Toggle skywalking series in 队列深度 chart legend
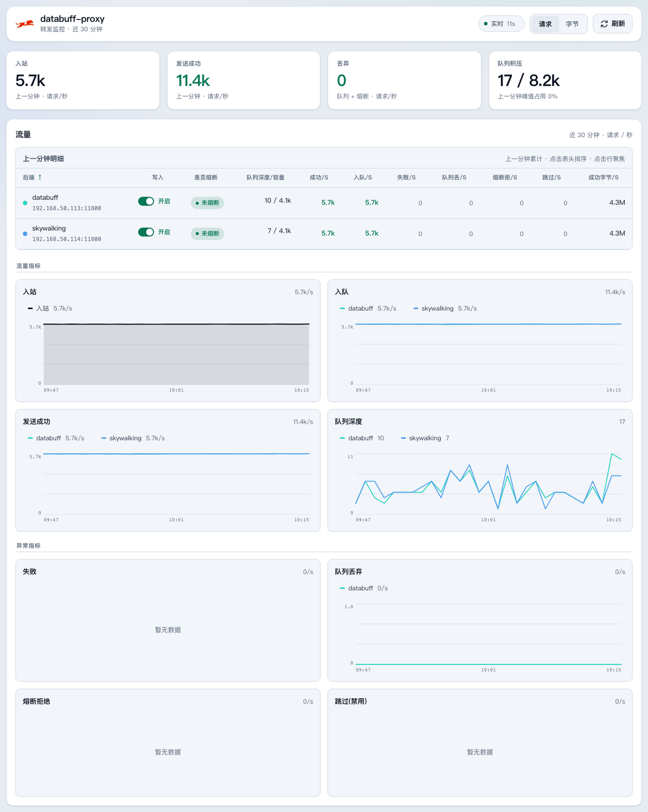648x812 pixels. [x=425, y=438]
